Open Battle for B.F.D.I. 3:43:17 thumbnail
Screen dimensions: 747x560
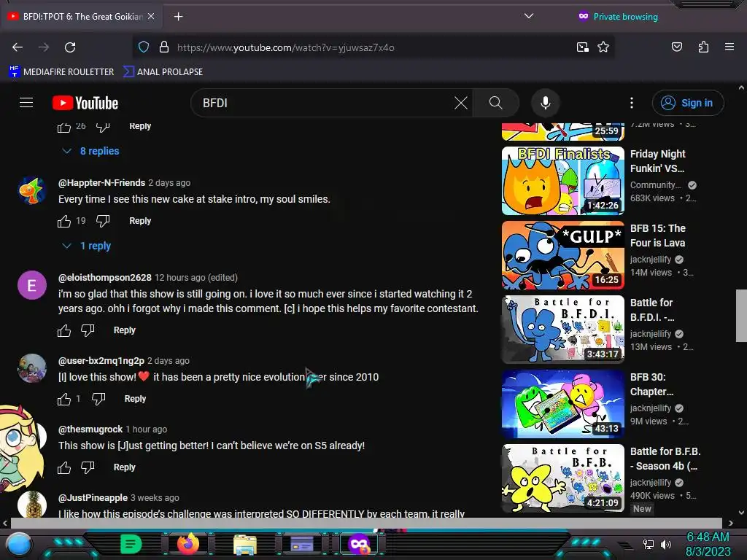tap(563, 330)
